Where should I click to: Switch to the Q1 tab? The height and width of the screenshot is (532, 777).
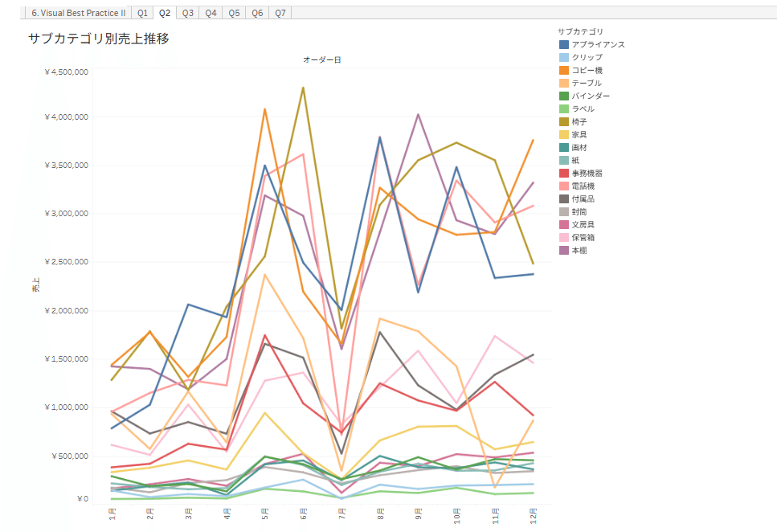click(x=142, y=13)
